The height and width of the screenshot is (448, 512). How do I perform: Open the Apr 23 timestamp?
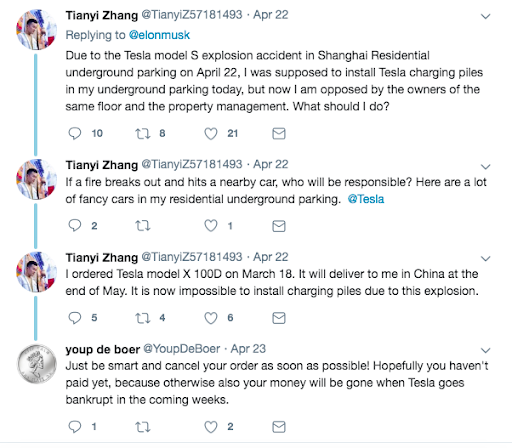pyautogui.click(x=248, y=349)
